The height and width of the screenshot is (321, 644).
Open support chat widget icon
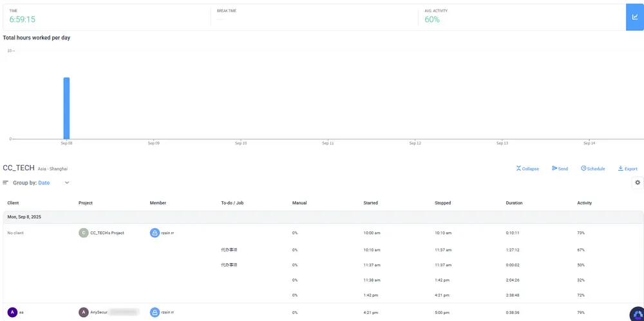click(637, 315)
